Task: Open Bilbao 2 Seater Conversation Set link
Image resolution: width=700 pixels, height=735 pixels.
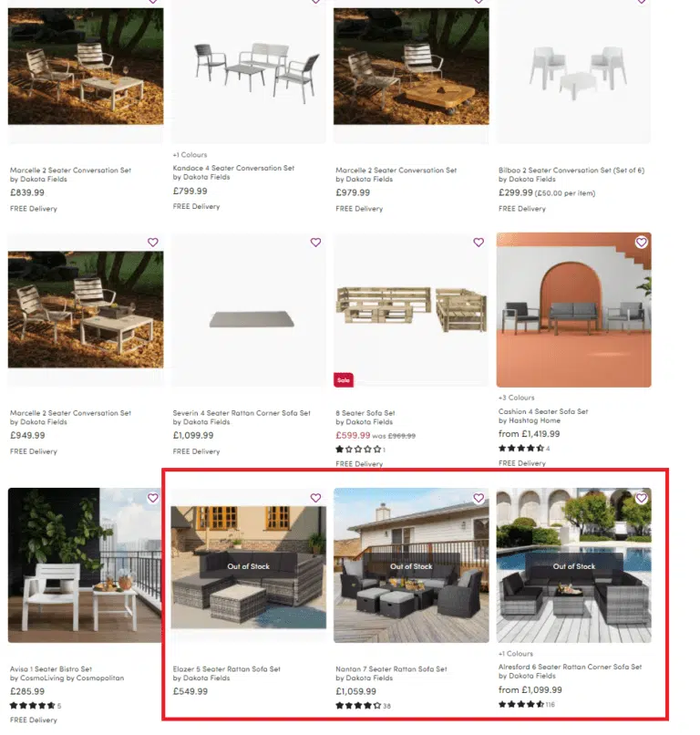Action: tap(571, 171)
